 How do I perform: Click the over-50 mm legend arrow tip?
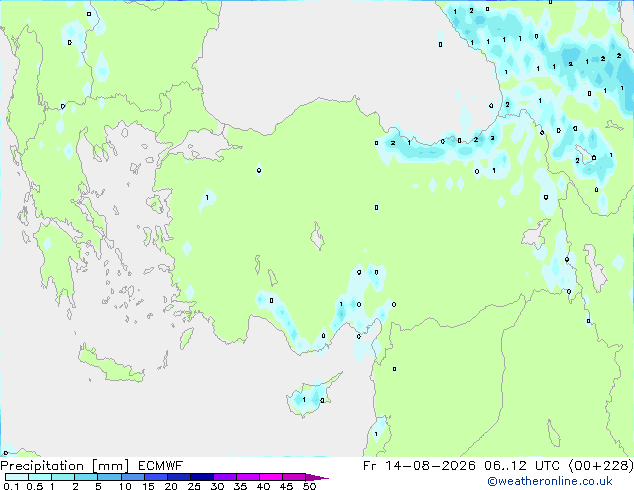tap(317, 477)
